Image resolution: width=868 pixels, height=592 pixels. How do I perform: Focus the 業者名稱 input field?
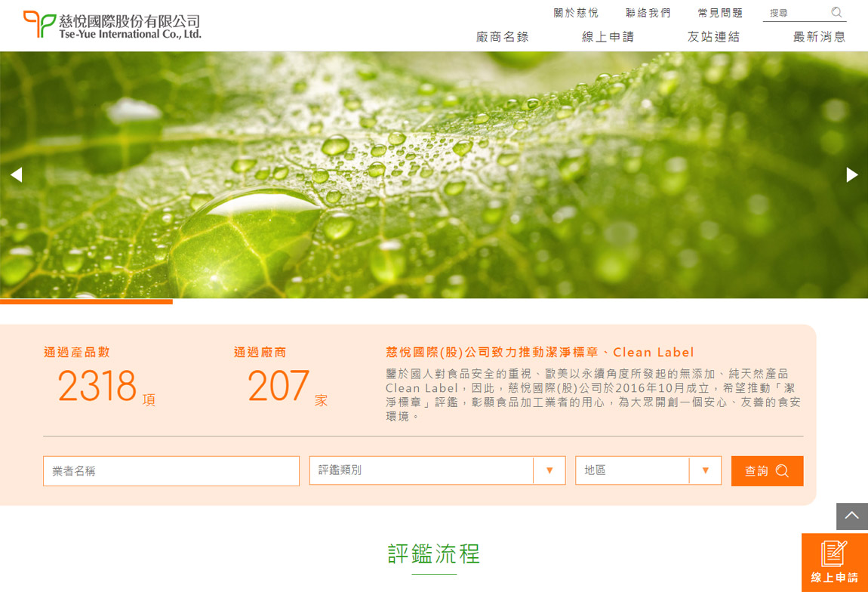(171, 471)
